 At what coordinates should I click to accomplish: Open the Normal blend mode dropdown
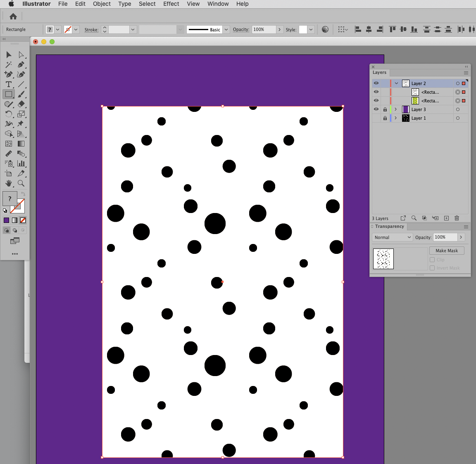pos(392,237)
